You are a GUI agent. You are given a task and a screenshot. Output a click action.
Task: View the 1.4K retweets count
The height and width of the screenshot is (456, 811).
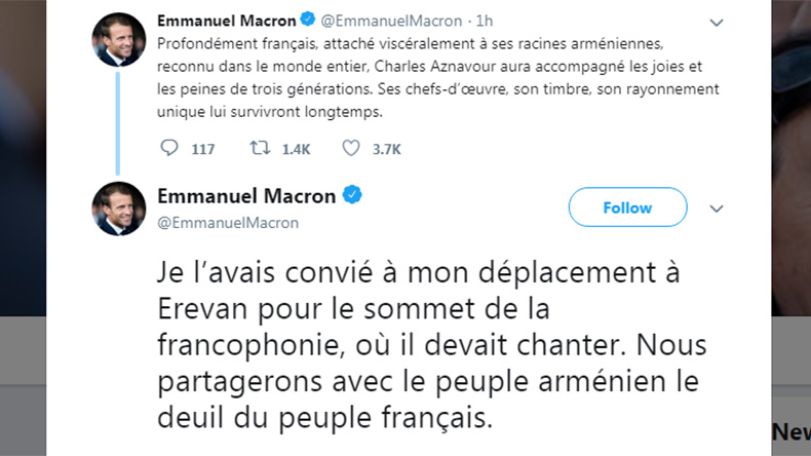[296, 149]
